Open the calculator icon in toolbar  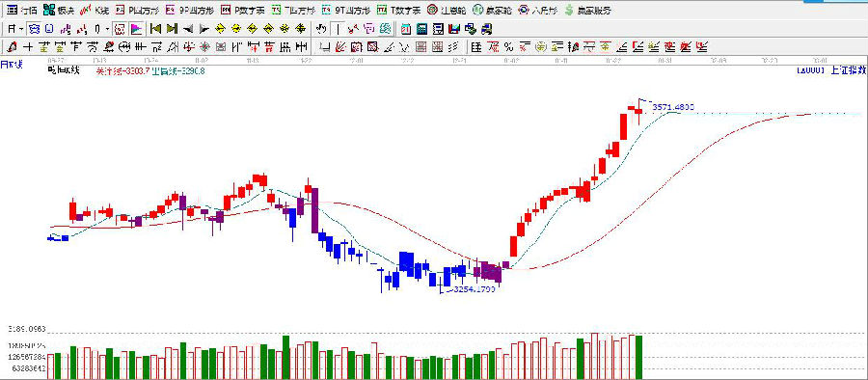click(x=421, y=29)
